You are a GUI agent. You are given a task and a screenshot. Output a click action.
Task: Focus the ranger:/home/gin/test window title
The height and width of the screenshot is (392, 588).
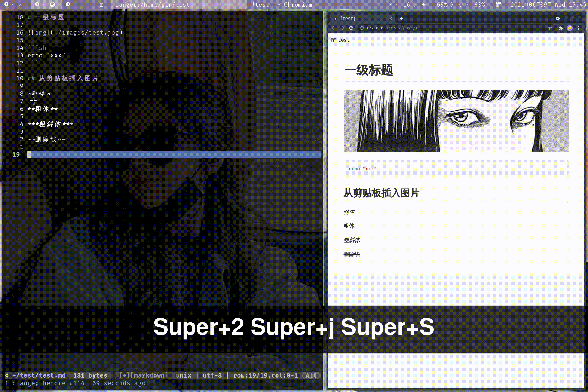[152, 4]
